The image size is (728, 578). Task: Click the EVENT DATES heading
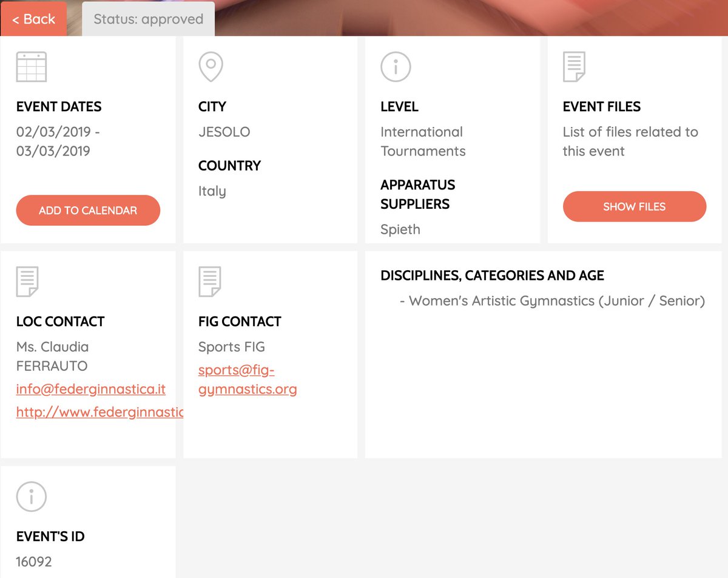click(59, 106)
